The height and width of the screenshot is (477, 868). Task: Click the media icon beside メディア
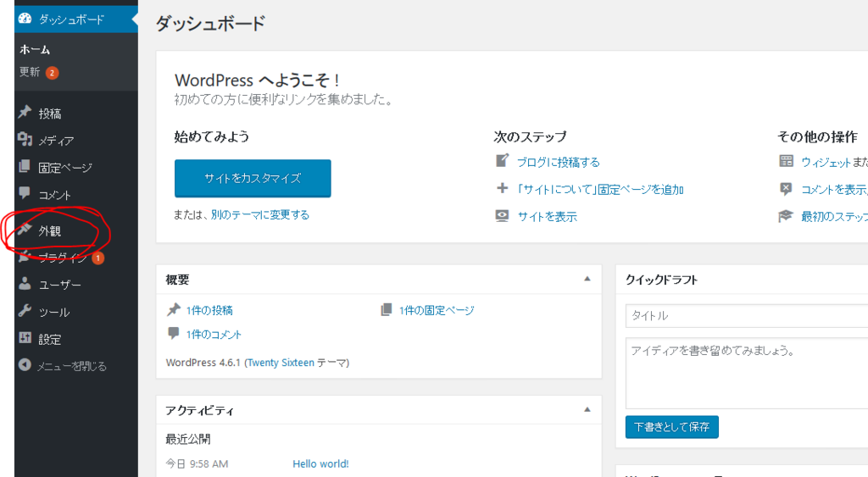pyautogui.click(x=25, y=139)
